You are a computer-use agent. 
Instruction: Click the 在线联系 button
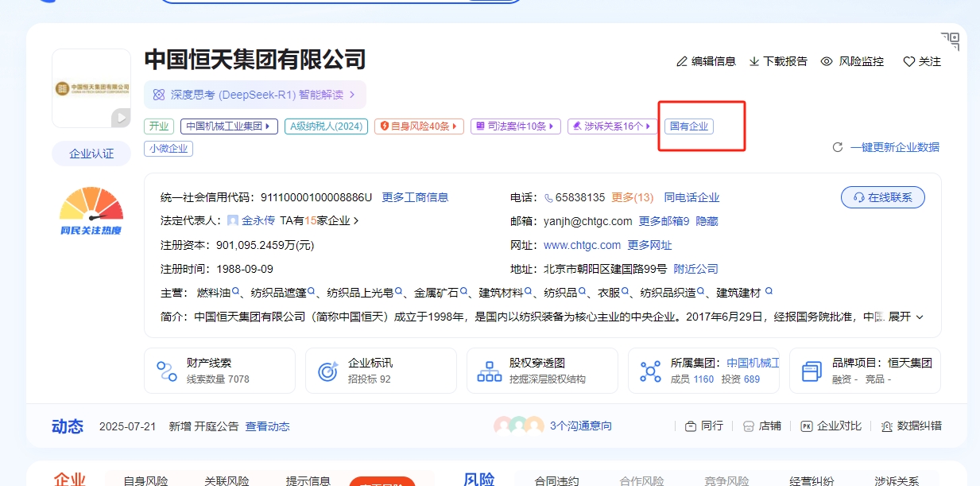tap(882, 197)
